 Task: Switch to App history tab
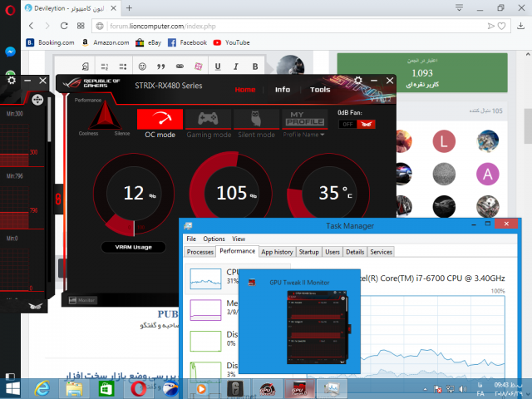[277, 252]
